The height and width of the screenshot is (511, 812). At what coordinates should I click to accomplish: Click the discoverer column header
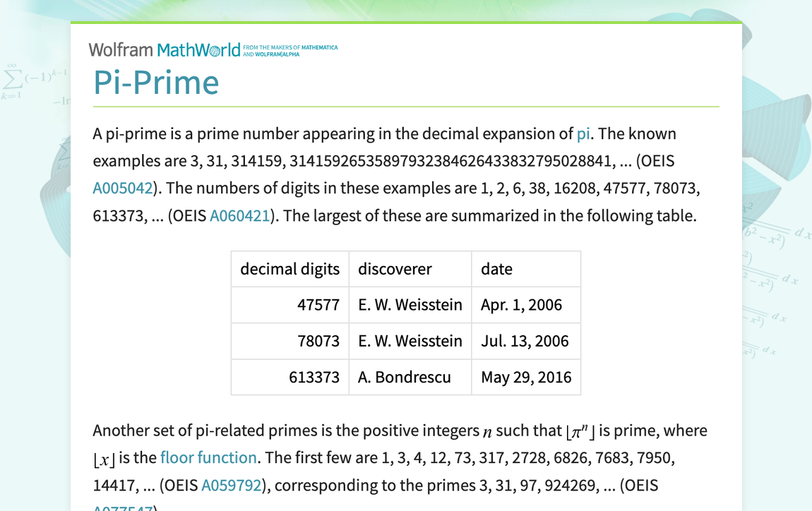point(394,269)
